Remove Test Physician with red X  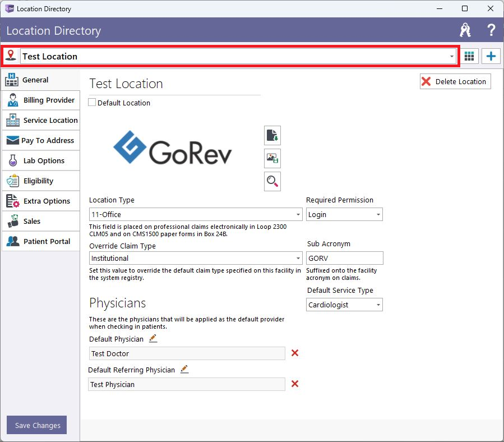295,384
